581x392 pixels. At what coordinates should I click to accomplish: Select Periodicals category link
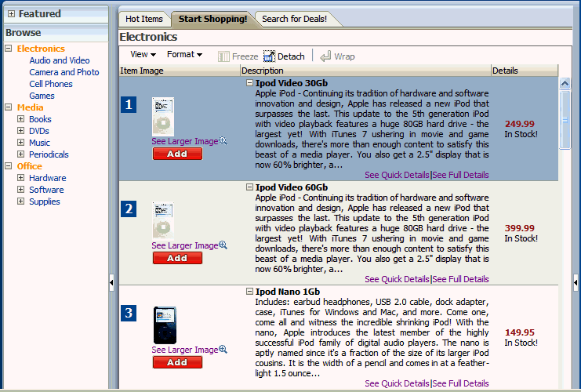click(49, 154)
